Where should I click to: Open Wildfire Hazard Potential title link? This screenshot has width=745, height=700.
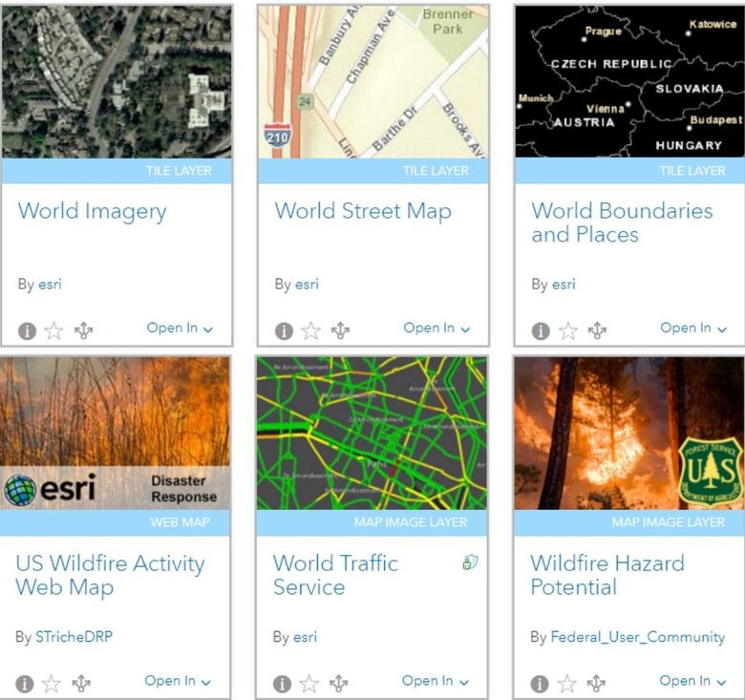(607, 575)
